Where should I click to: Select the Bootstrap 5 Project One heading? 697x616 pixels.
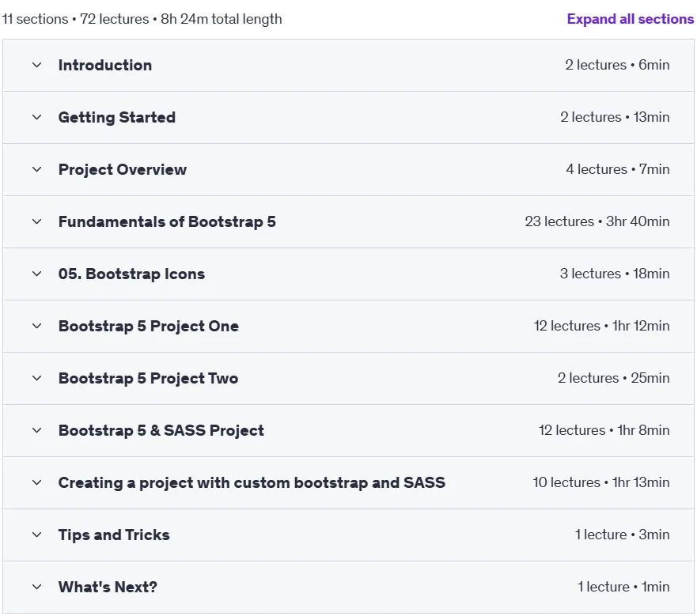pos(149,327)
